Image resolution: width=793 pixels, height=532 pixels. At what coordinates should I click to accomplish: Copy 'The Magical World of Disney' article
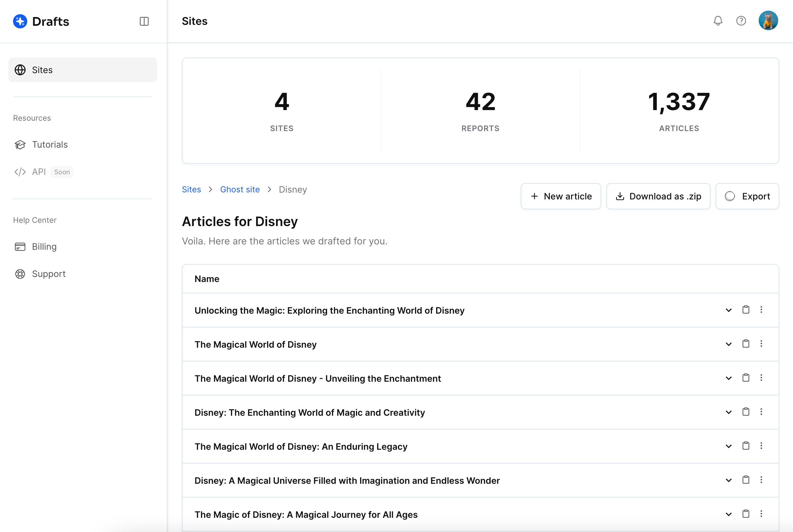click(746, 343)
